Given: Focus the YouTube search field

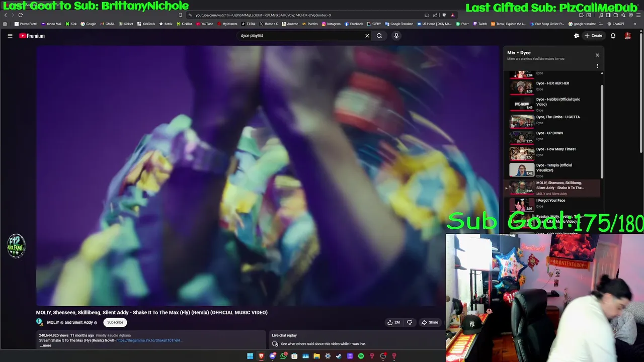Looking at the screenshot, I should (x=301, y=36).
